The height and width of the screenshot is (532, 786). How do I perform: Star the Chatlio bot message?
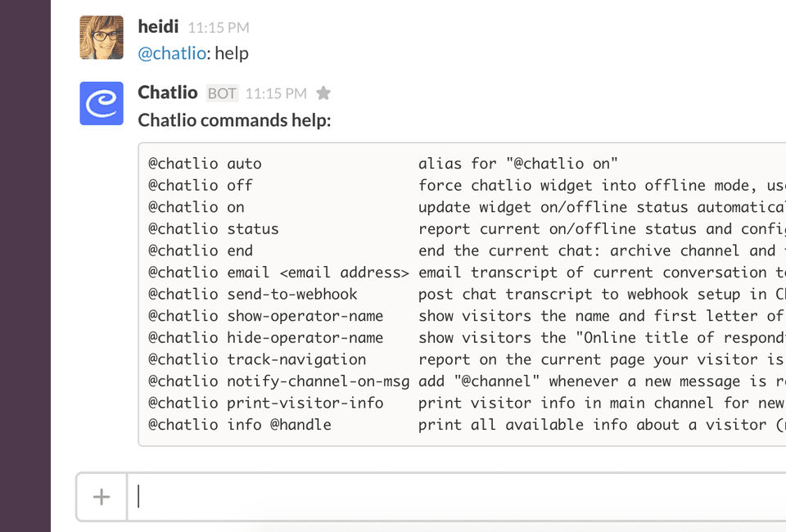tap(323, 93)
